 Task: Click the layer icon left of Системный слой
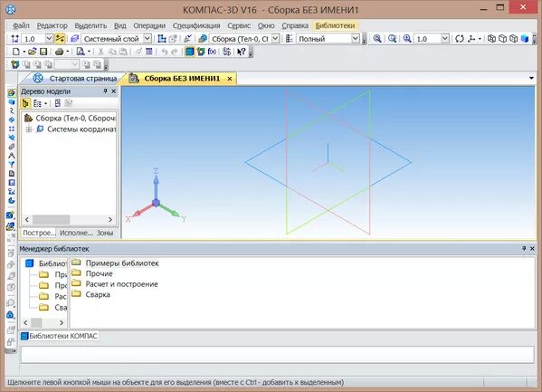75,39
